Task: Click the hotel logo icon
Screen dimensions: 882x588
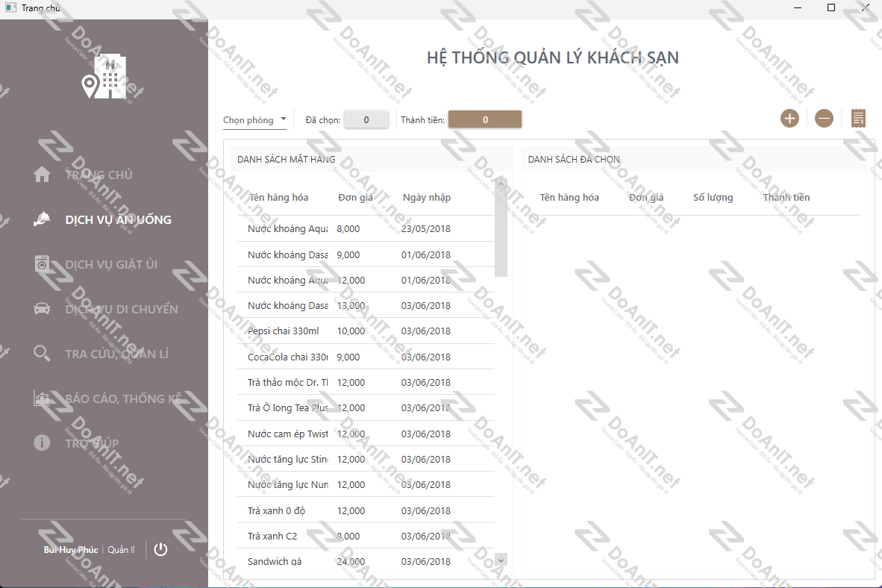Action: pos(104,77)
